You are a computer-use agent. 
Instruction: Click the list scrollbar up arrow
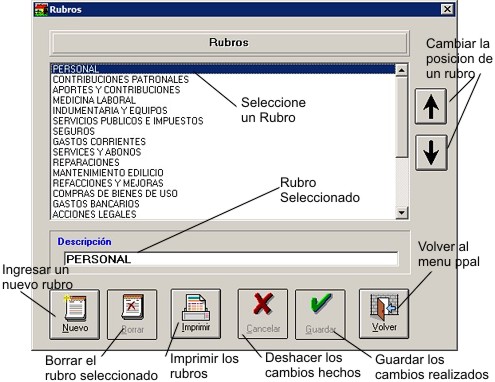(402, 70)
